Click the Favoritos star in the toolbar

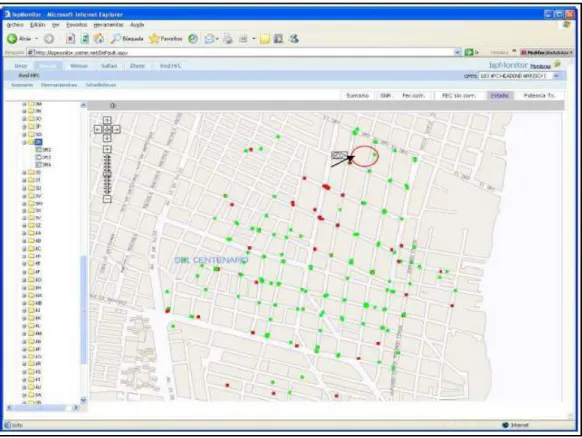(154, 38)
